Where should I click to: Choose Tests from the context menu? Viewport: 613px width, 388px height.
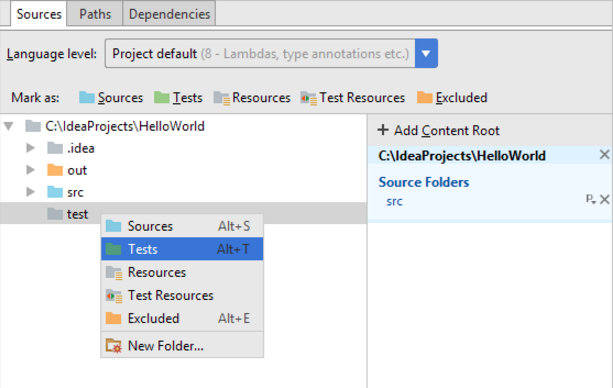point(182,249)
